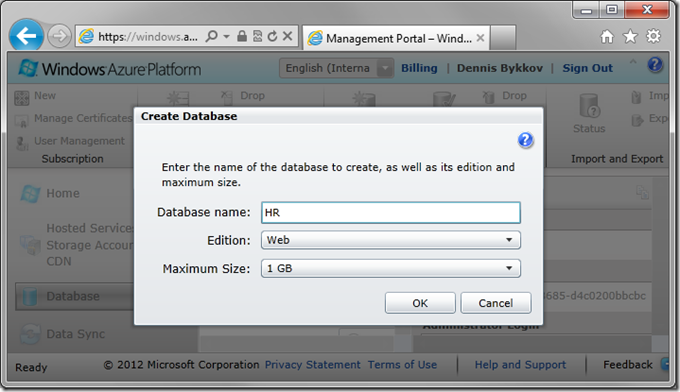Click the Manage Certificates icon
The width and height of the screenshot is (680, 392).
[x=22, y=121]
